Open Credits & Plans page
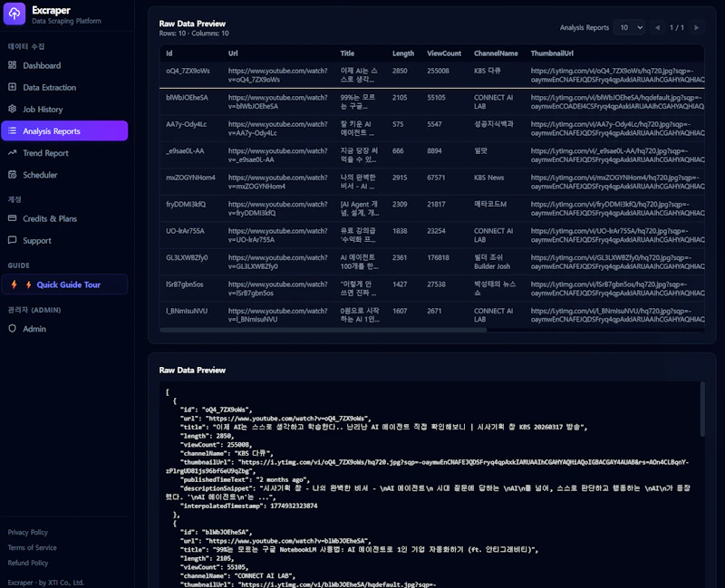This screenshot has width=725, height=588. click(64, 218)
